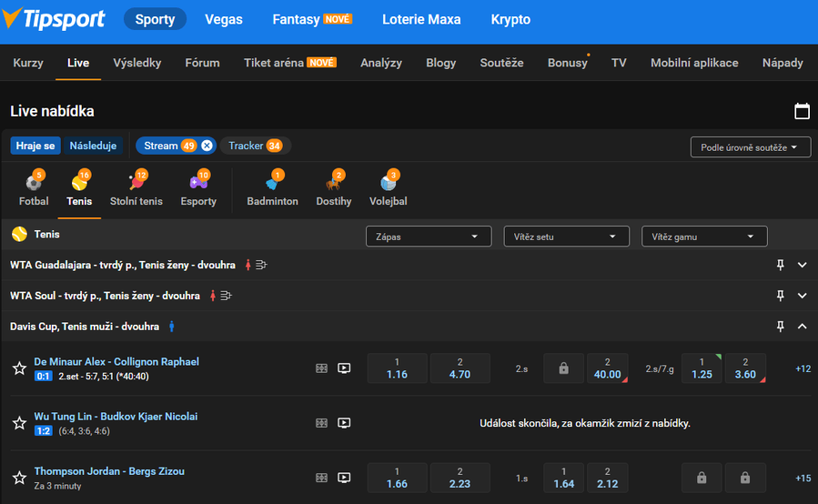This screenshot has width=818, height=504.
Task: Show +15 more bets for Thompson Jordan match
Action: (803, 478)
